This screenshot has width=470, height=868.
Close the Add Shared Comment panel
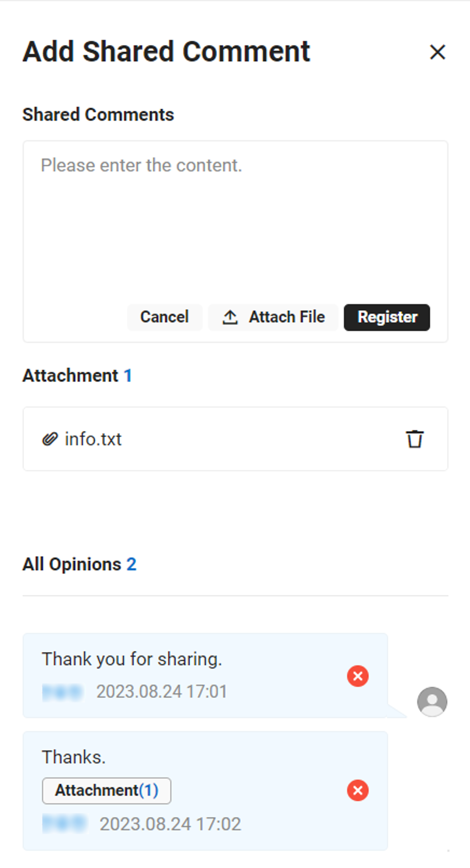coord(437,52)
